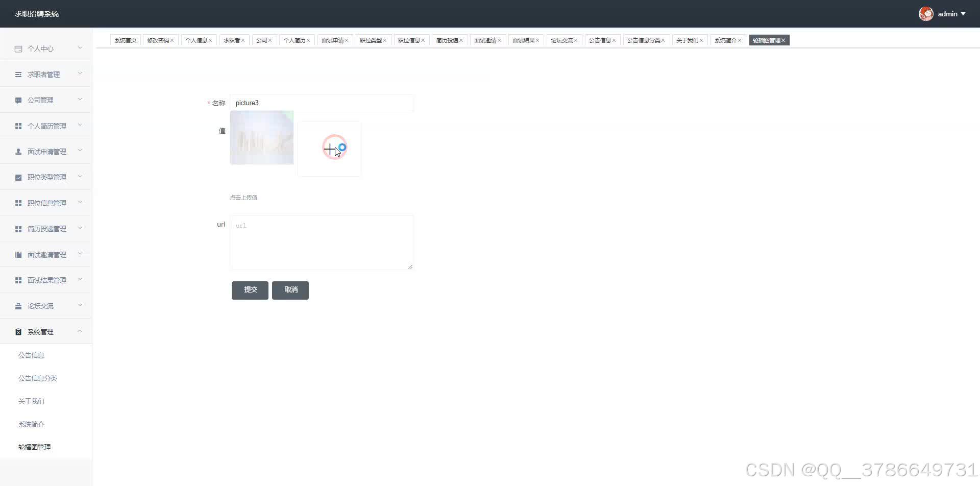Open 系统简介 in the sidebar submenu

(31, 424)
